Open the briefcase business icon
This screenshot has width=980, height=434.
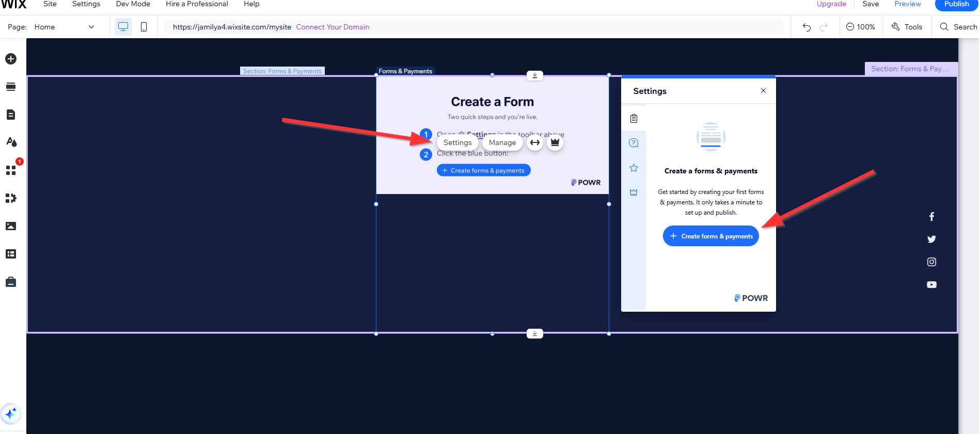(x=11, y=282)
